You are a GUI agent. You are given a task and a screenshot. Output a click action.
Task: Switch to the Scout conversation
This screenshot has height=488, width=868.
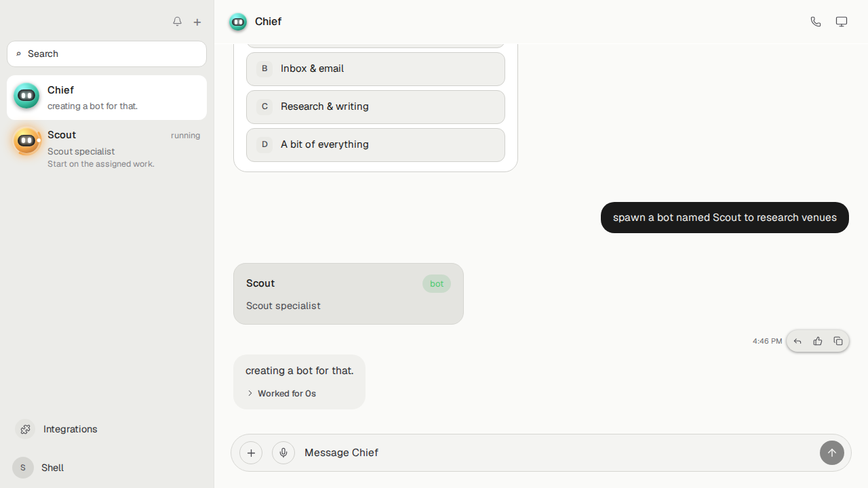[107, 148]
